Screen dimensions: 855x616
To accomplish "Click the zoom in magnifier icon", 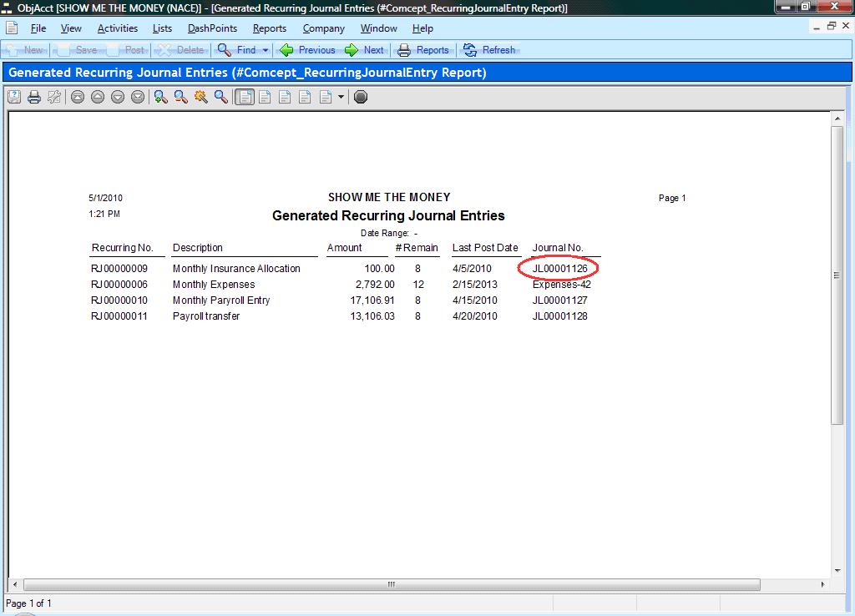I will pyautogui.click(x=161, y=97).
